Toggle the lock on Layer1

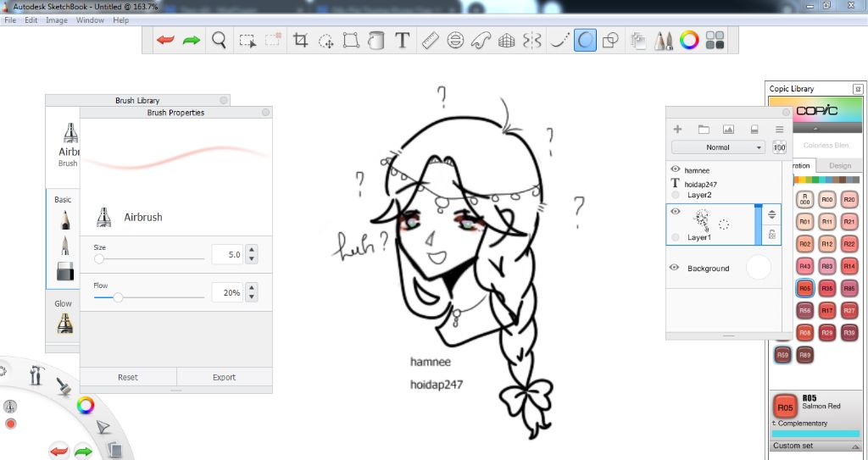(x=772, y=236)
